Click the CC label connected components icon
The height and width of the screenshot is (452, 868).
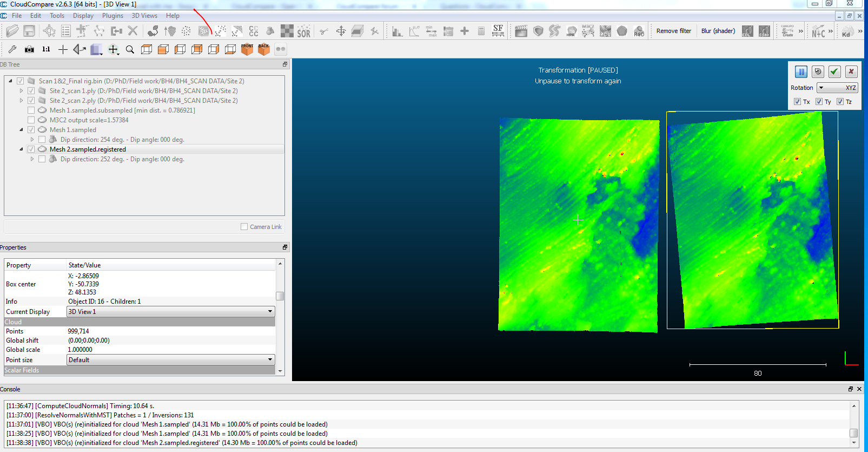[x=254, y=31]
